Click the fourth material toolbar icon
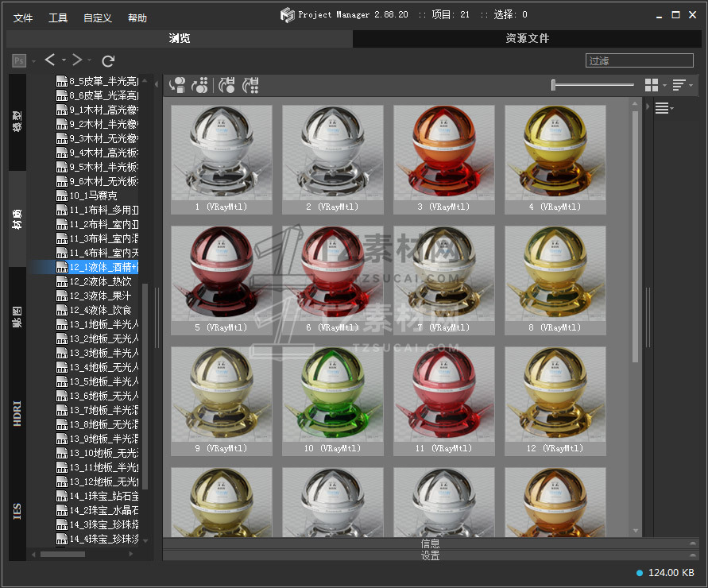This screenshot has height=588, width=708. pos(250,84)
